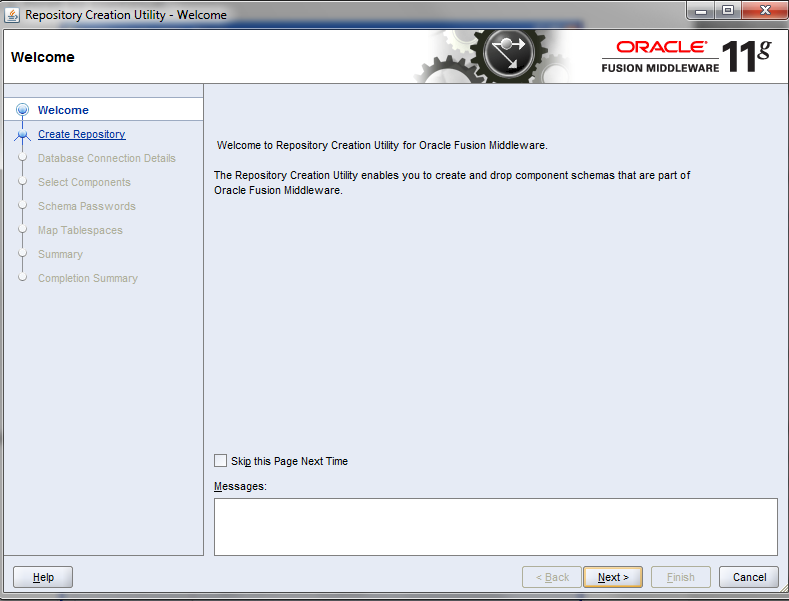Select the Completion Summary step
The width and height of the screenshot is (789, 601).
point(88,278)
